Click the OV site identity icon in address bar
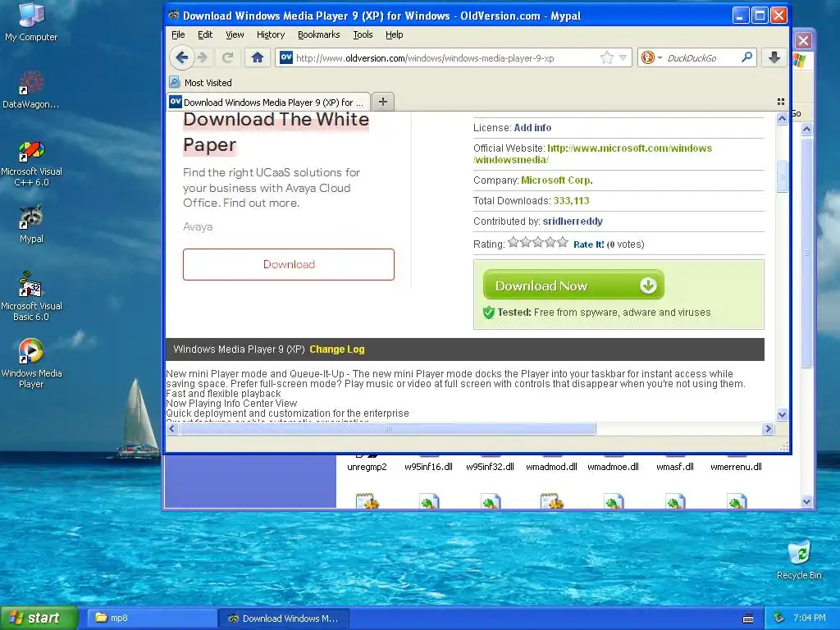840x630 pixels. 286,57
